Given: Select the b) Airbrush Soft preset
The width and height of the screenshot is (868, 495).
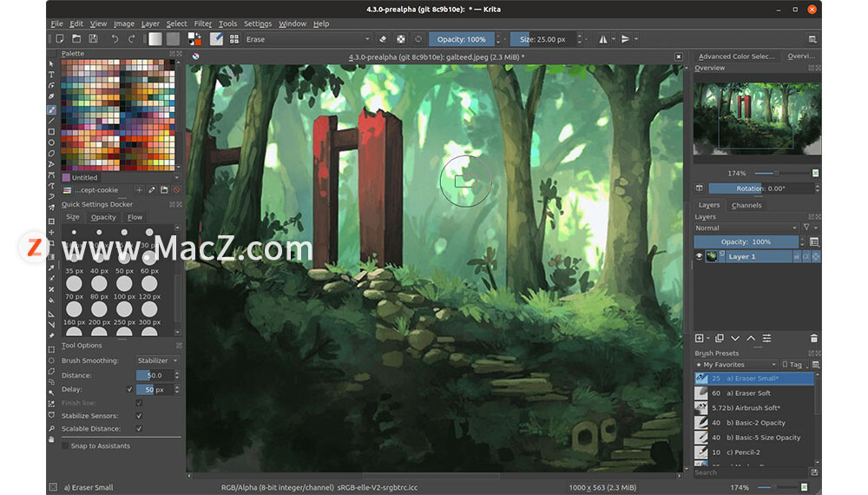Looking at the screenshot, I should [754, 407].
